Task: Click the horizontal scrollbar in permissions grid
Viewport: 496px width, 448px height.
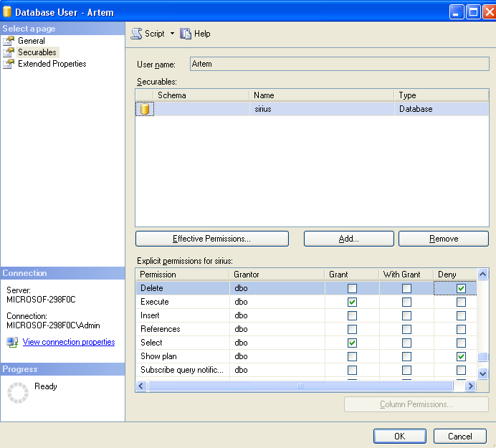Action: (x=300, y=386)
